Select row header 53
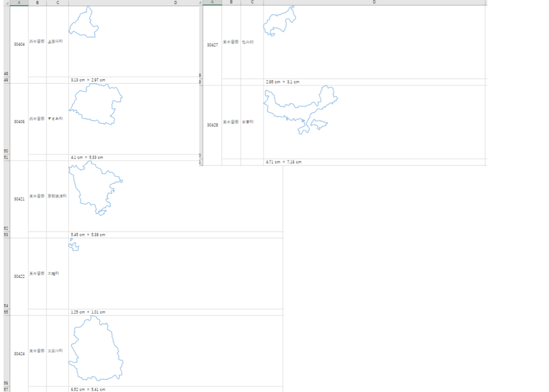The width and height of the screenshot is (549, 392). 7,235
